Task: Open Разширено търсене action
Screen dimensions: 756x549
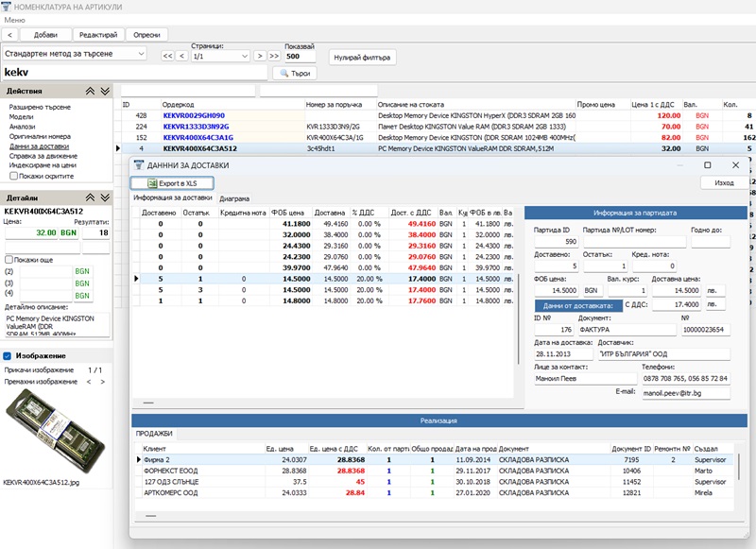Action: tap(40, 107)
